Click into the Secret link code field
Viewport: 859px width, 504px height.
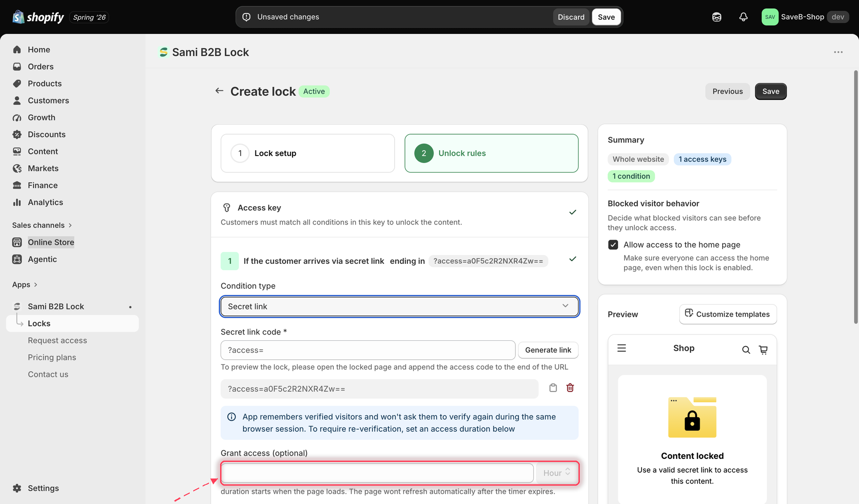point(368,350)
